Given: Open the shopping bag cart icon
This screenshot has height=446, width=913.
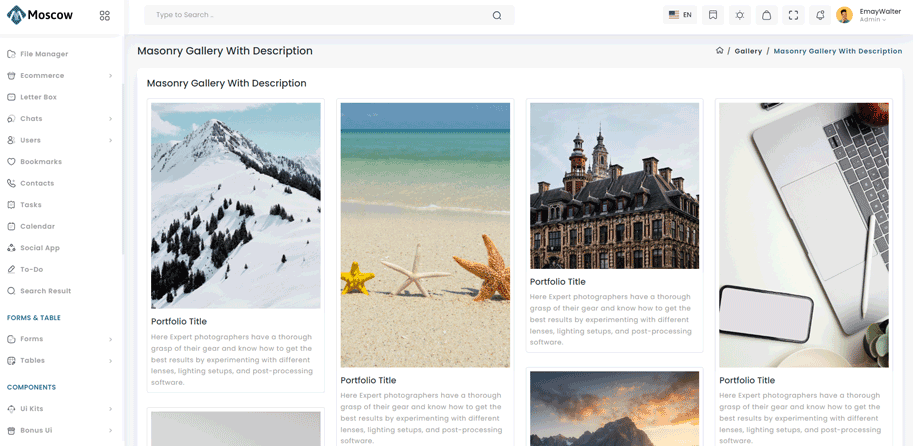Looking at the screenshot, I should coord(766,15).
